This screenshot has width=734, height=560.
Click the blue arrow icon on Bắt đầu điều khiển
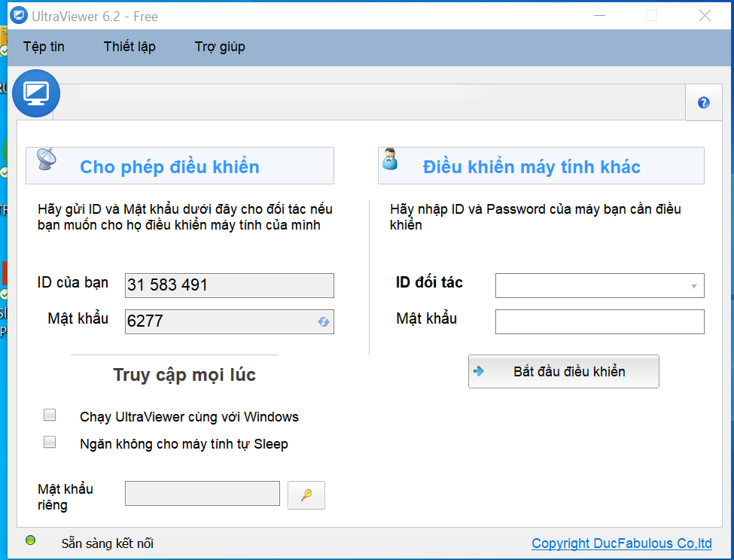478,372
